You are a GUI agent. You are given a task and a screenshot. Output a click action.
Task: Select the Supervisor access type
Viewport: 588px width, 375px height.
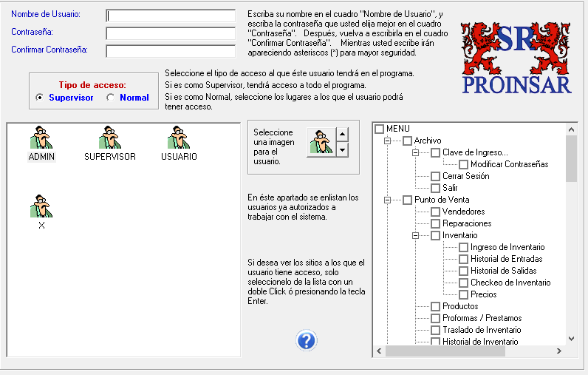tap(40, 98)
